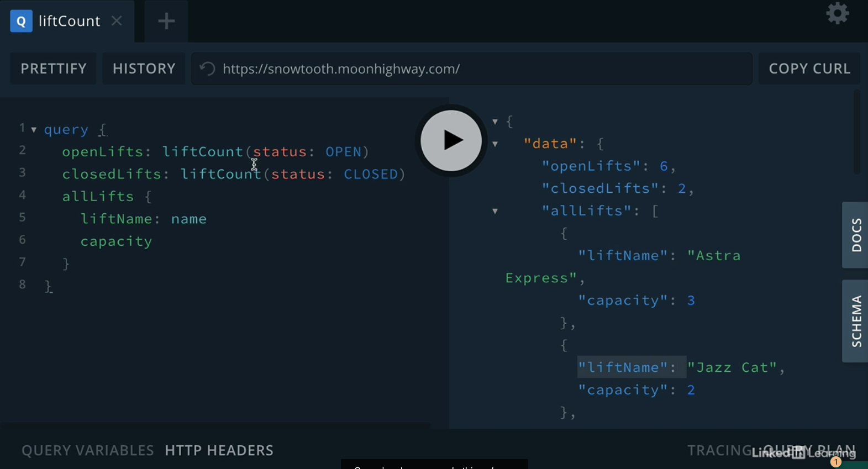868x469 pixels.
Task: Click the capacity field on line 6
Action: coord(116,241)
